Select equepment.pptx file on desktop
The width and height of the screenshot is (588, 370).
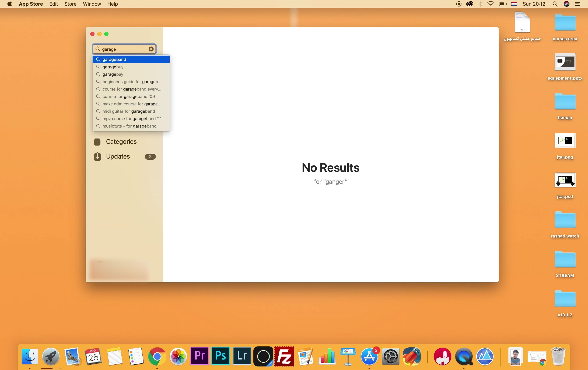click(x=565, y=66)
